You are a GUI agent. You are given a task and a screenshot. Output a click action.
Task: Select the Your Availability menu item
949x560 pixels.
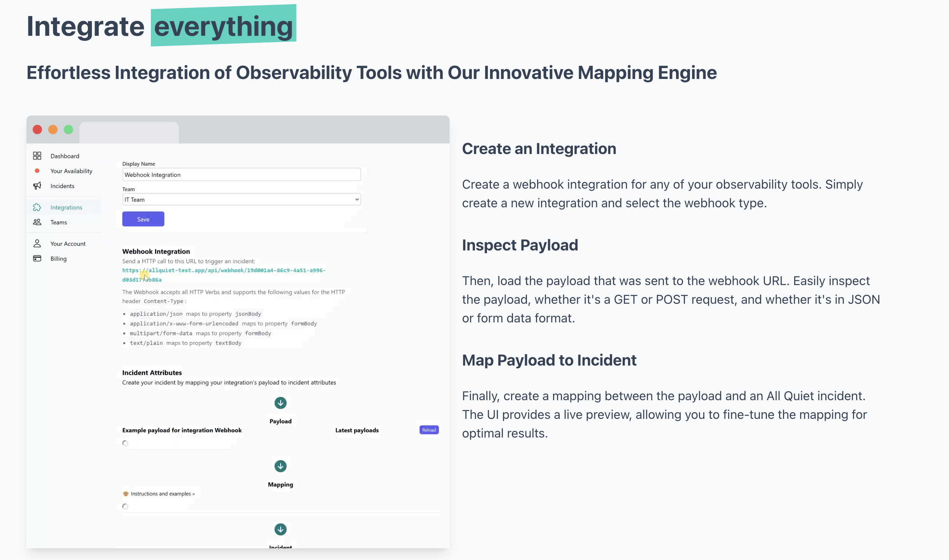(71, 171)
